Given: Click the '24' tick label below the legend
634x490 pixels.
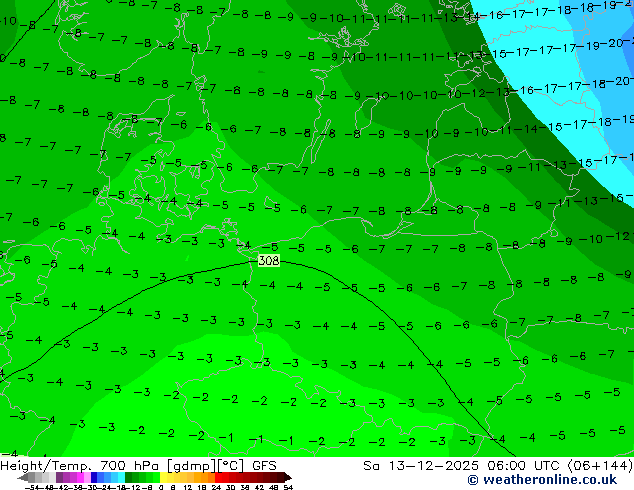Looking at the screenshot, I should coord(216,487).
